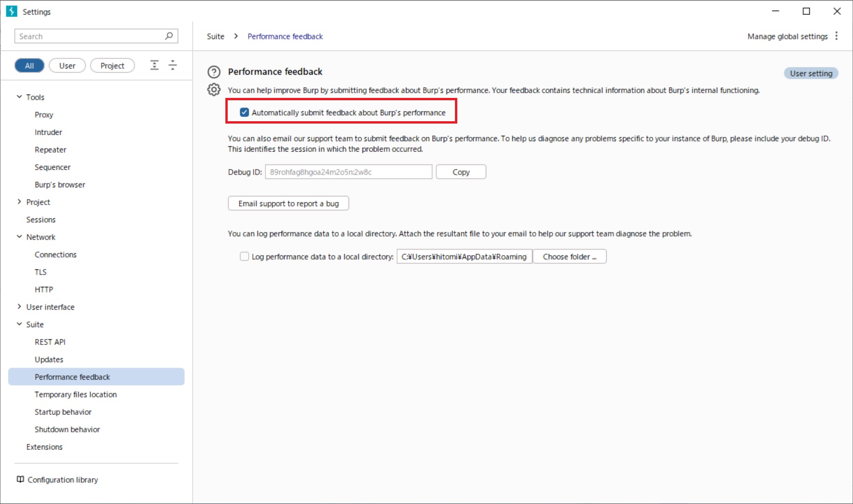The width and height of the screenshot is (853, 504).
Task: Click the log directory path field
Action: pyautogui.click(x=464, y=256)
